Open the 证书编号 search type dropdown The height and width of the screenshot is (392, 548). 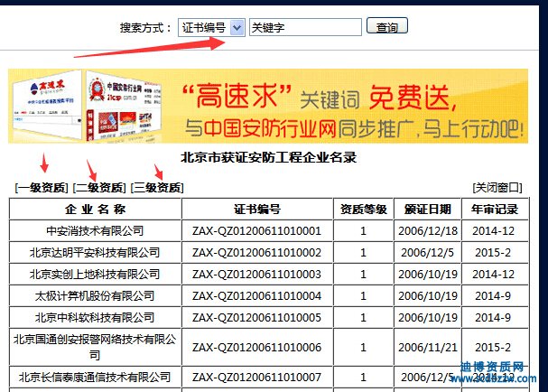point(211,28)
